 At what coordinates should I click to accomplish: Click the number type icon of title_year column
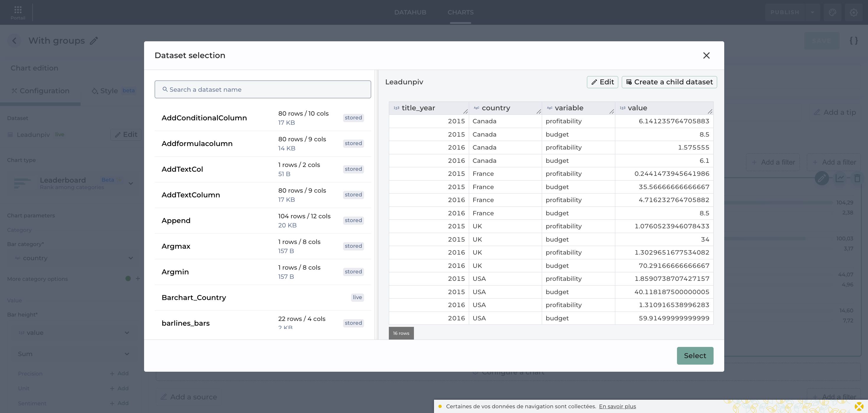coord(396,108)
